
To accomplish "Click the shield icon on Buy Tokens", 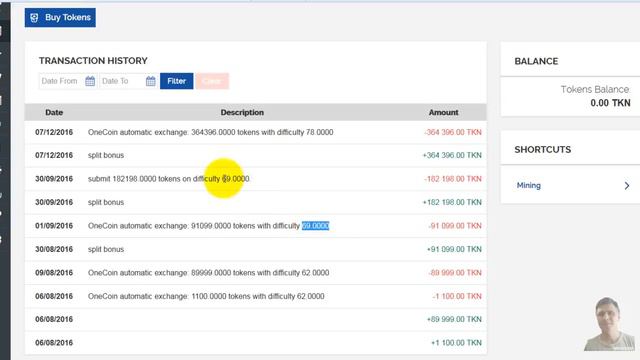I will tap(34, 18).
